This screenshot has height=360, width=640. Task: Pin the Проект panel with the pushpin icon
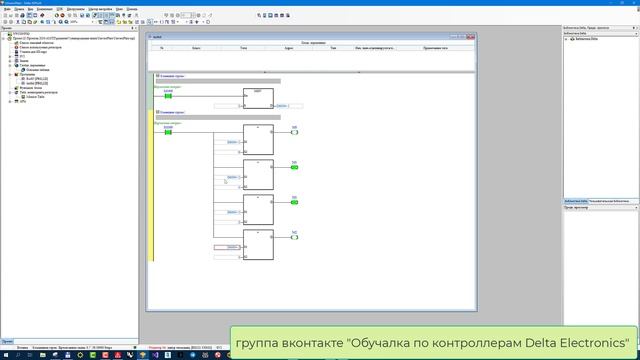132,28
